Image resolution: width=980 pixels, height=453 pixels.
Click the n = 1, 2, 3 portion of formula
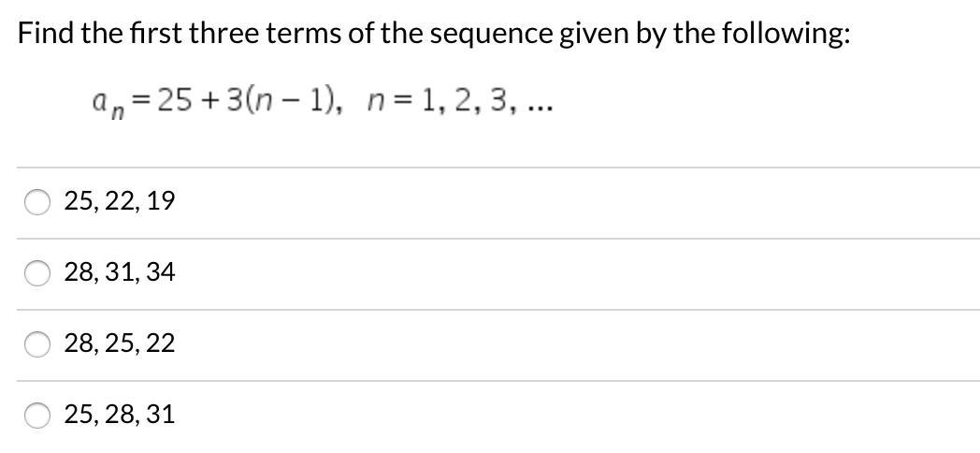(461, 101)
